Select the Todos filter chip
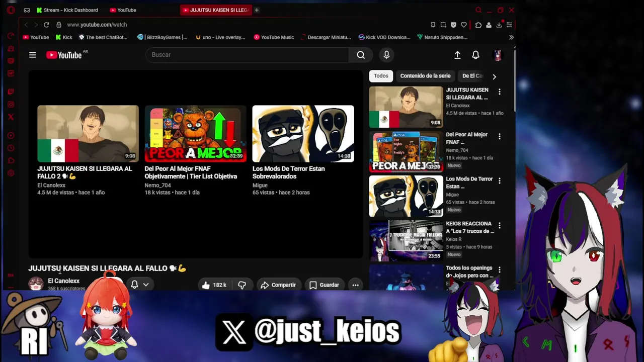 pyautogui.click(x=381, y=76)
